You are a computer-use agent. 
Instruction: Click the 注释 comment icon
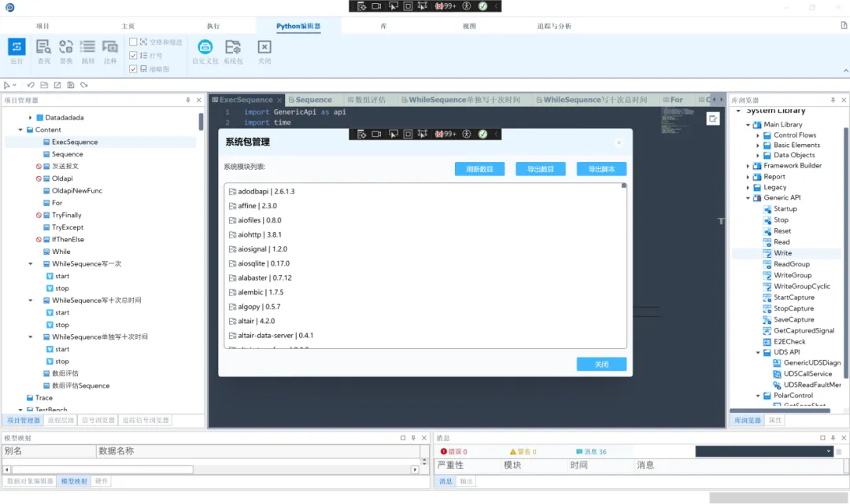tap(110, 47)
